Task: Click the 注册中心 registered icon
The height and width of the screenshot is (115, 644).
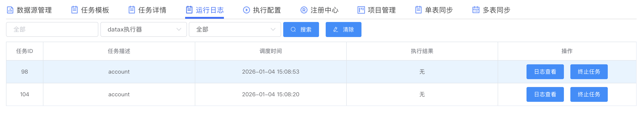Action: click(x=304, y=10)
